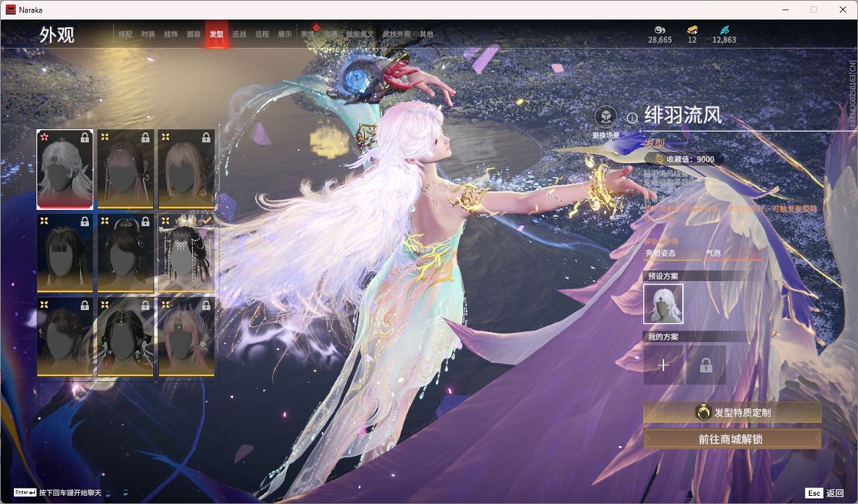
Task: Switch to the 时装 tab
Action: point(148,34)
